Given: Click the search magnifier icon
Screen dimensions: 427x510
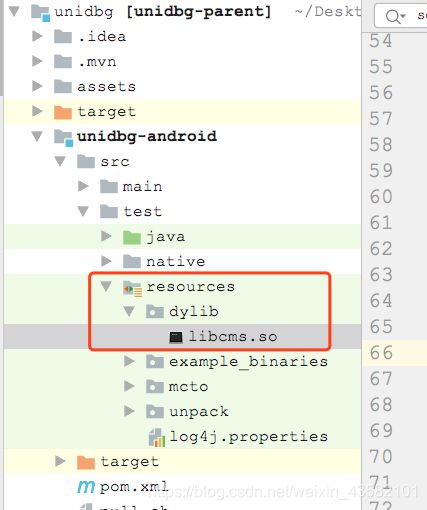Looking at the screenshot, I should (394, 16).
